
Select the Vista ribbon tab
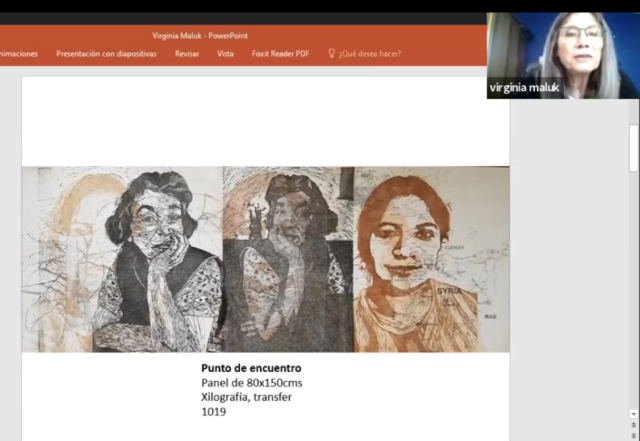point(225,54)
